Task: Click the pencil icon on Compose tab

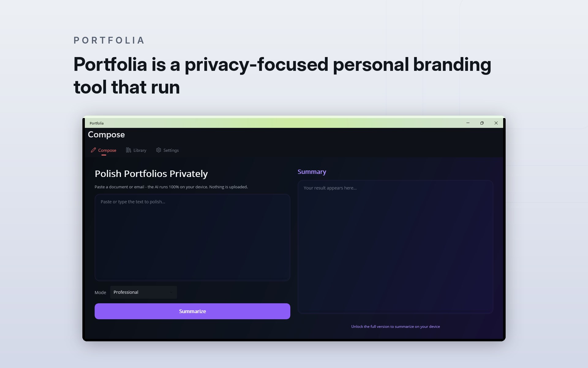Action: click(x=93, y=150)
